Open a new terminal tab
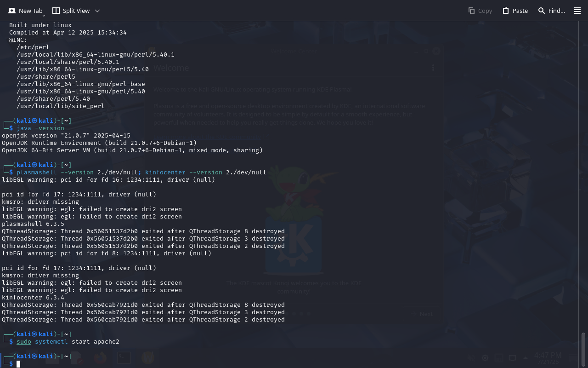 (x=25, y=11)
